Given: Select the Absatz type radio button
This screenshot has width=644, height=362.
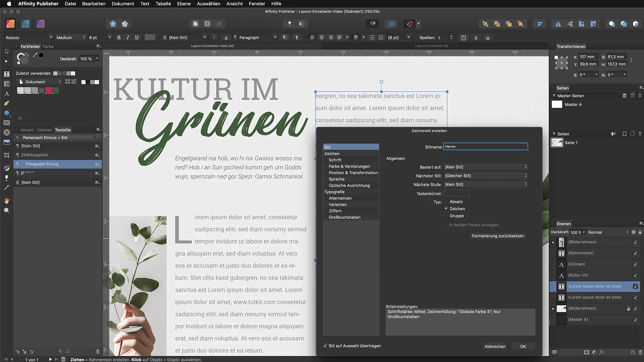Looking at the screenshot, I should tap(446, 202).
